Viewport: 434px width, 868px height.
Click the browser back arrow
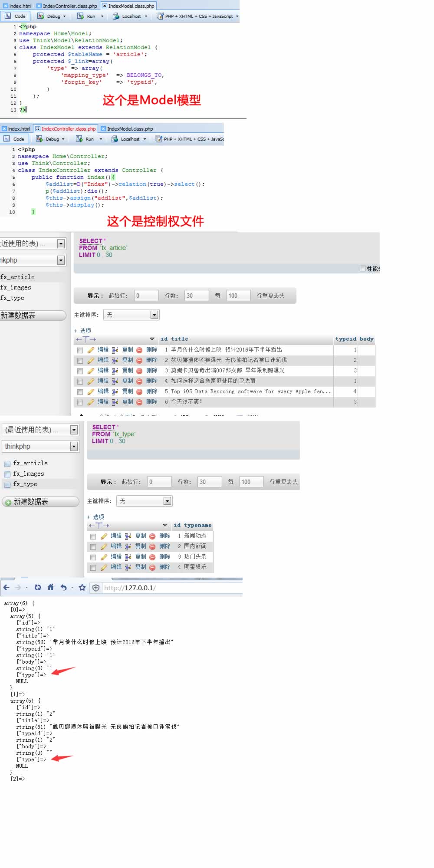[6, 587]
